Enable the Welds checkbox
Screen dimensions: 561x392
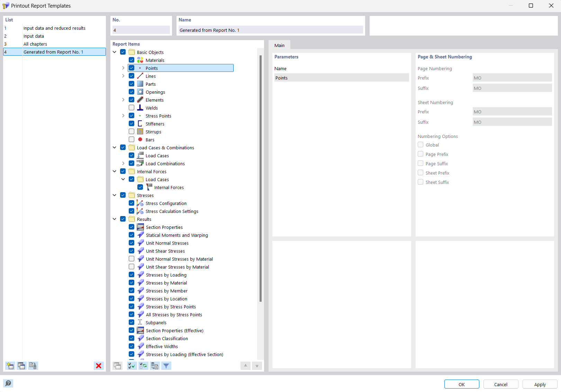[132, 108]
